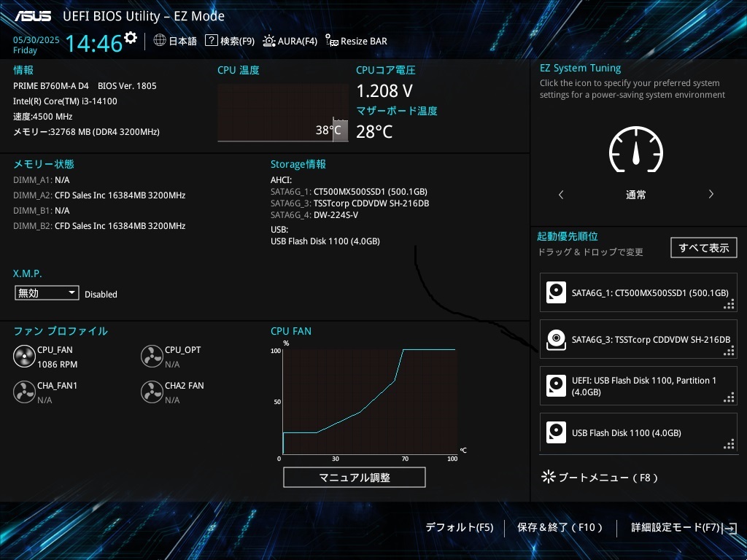
Task: Open AURA(F4) menu item
Action: tap(298, 41)
